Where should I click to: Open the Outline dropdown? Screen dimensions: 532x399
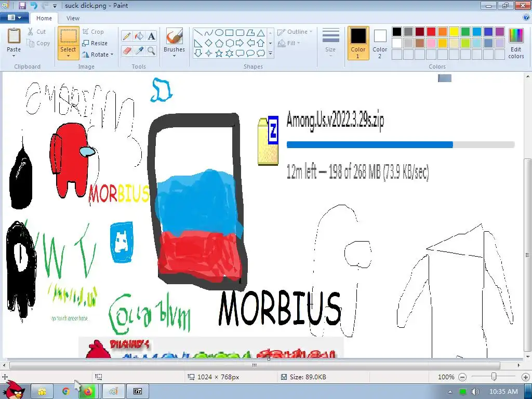[295, 32]
